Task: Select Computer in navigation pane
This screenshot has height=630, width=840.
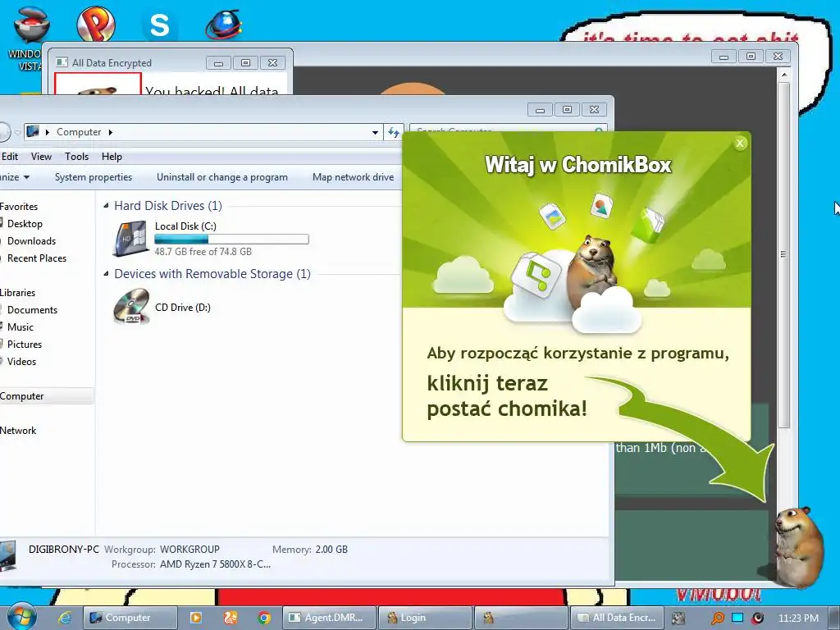Action: 47,396
